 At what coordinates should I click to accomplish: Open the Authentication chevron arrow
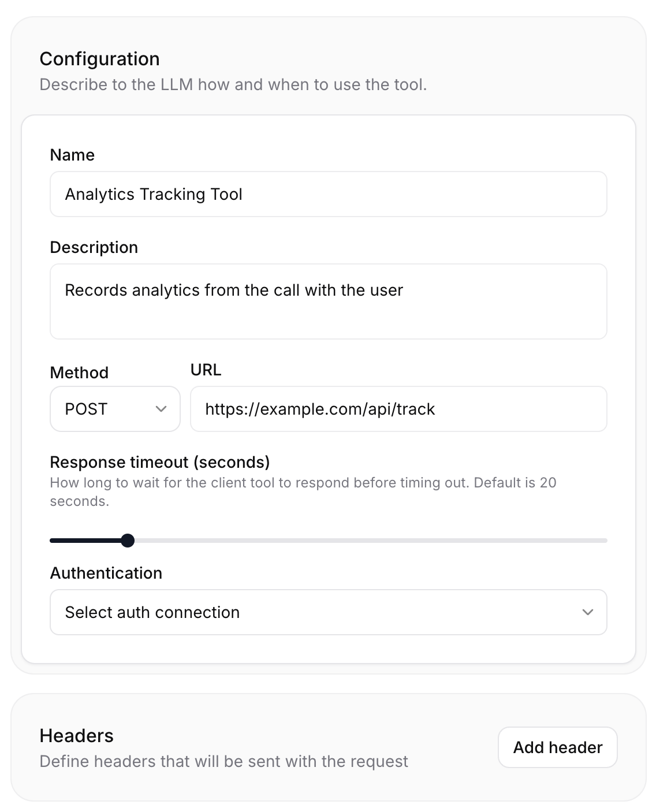(x=588, y=612)
